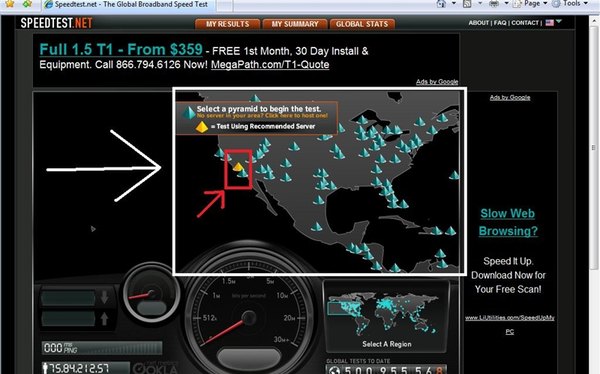
Task: Click the Ookla logo
Action: click(155, 368)
